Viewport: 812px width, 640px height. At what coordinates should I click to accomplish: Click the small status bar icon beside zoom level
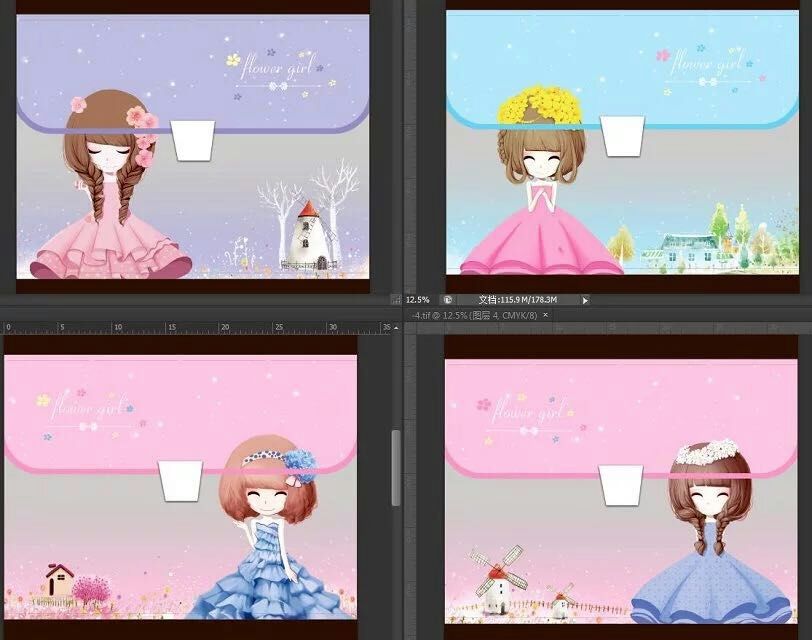448,299
